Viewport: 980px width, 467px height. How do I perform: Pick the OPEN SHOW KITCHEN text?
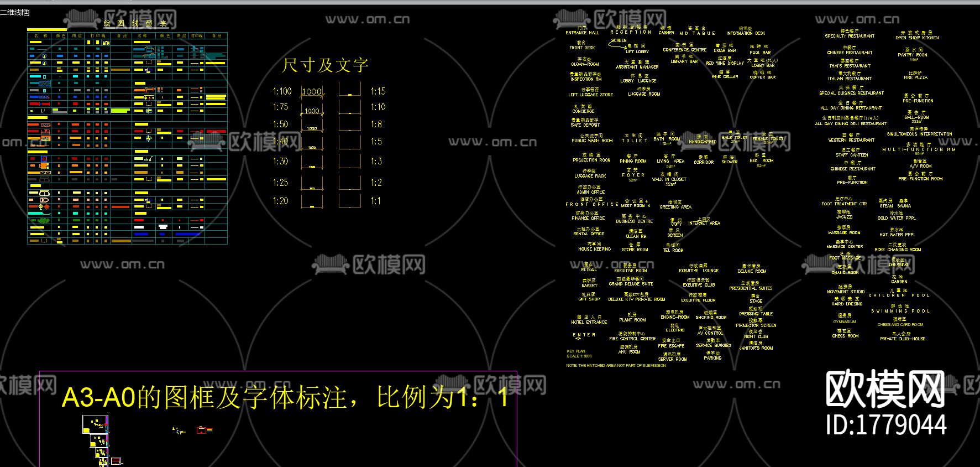pos(918,38)
